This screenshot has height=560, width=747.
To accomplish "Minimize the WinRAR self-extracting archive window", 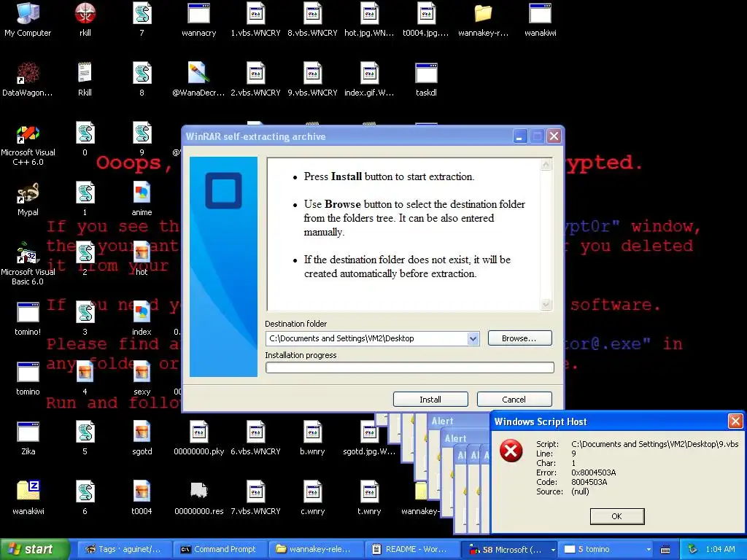I will point(519,136).
